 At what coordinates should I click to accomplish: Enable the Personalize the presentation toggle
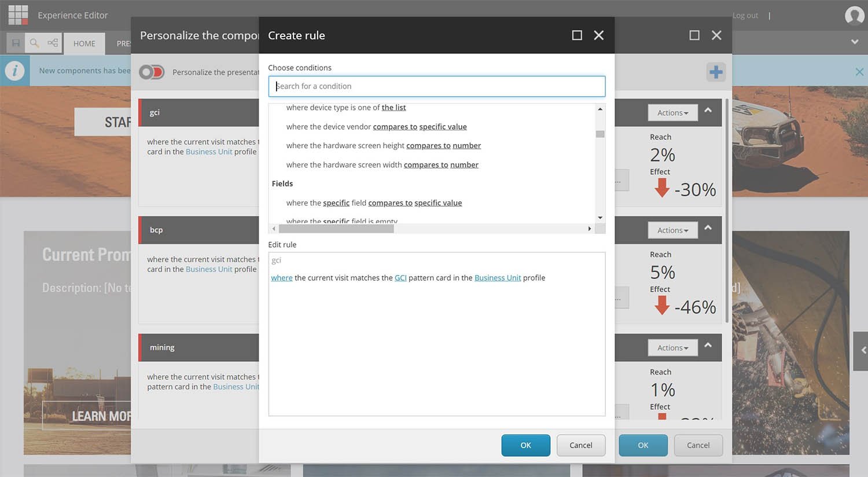[152, 72]
